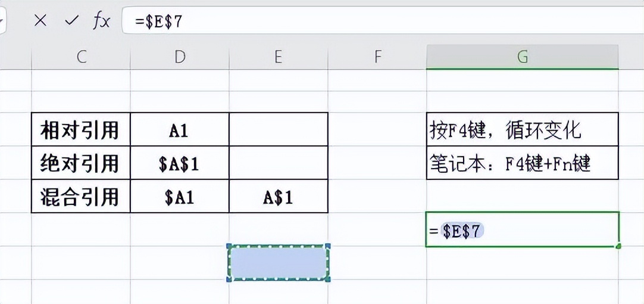Click the formula bar containing =$E$7
This screenshot has height=304, width=644.
click(382, 21)
